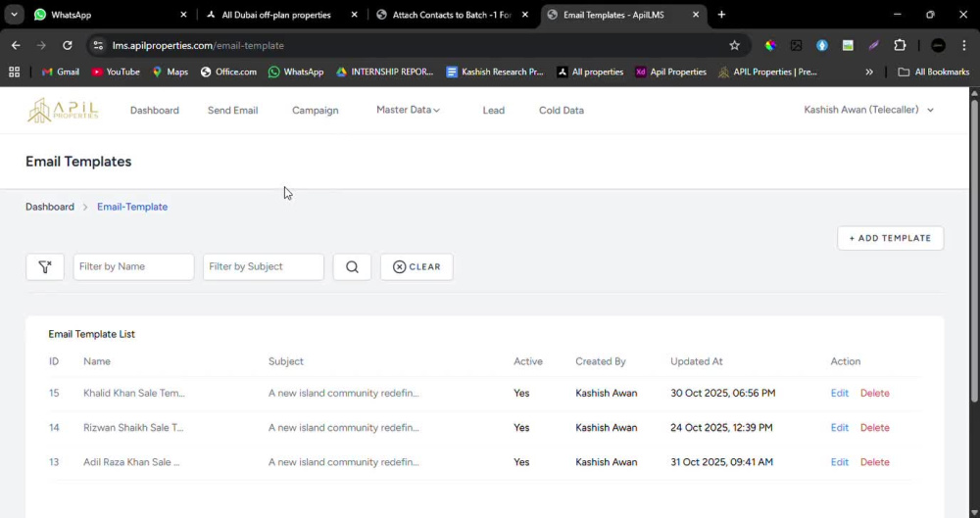980x518 pixels.
Task: Edit the Khalid Khan Sale template
Action: (840, 393)
